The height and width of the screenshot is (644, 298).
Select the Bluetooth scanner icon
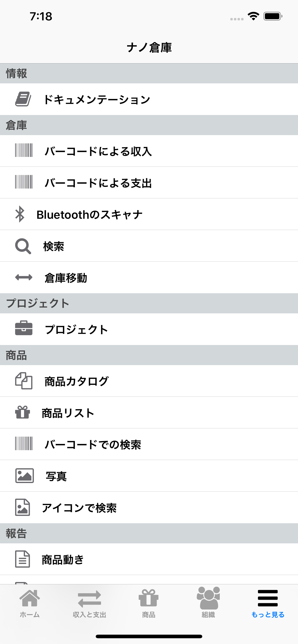20,214
